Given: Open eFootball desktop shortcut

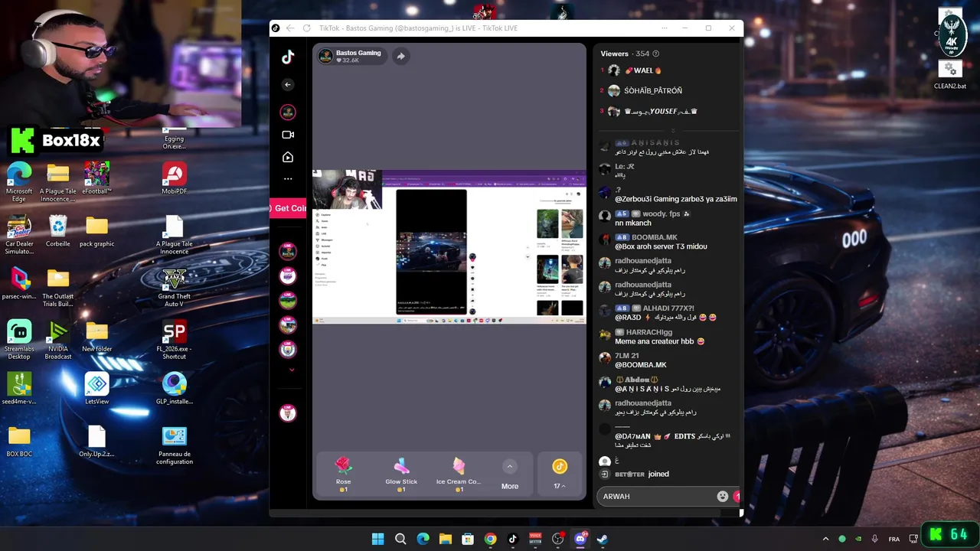Looking at the screenshot, I should point(96,178).
